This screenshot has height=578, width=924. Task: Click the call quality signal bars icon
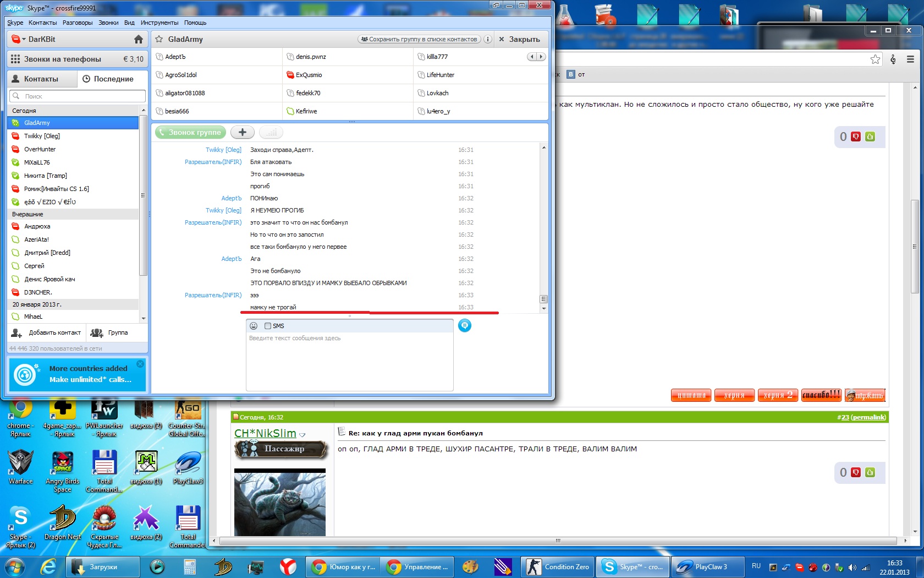pos(271,133)
